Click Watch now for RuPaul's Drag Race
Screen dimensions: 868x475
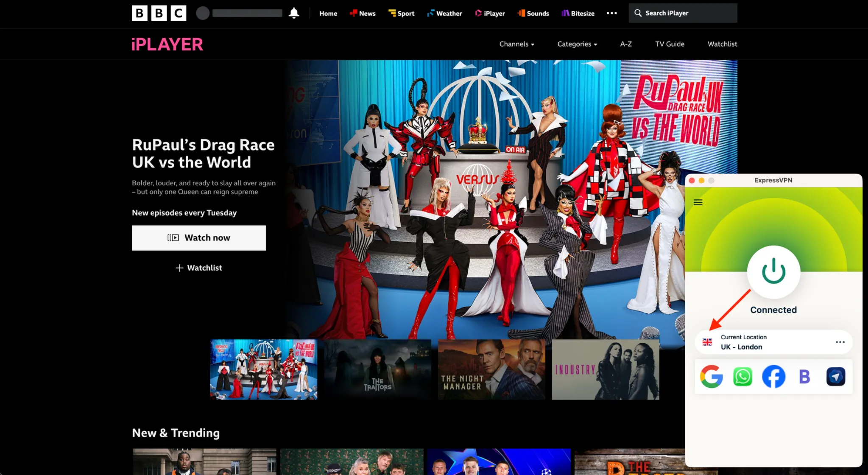point(198,238)
